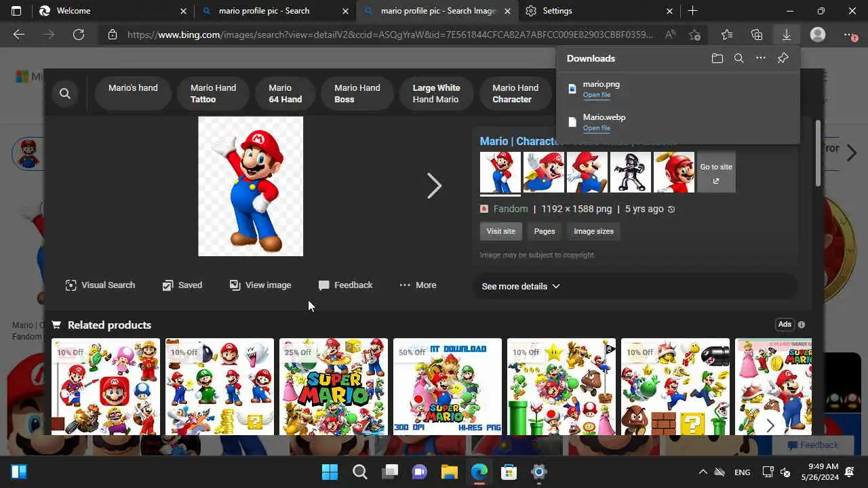
Task: Open Microsoft Store from taskbar
Action: [x=509, y=472]
